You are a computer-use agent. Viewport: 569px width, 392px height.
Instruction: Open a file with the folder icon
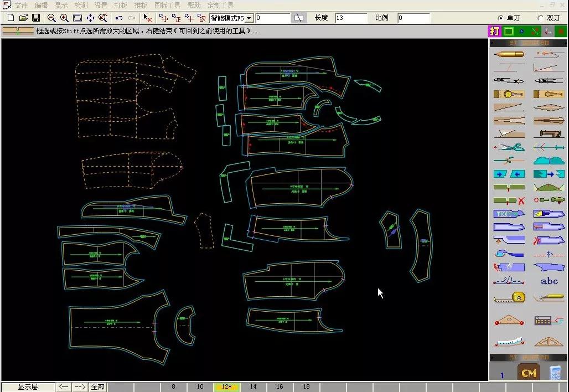pyautogui.click(x=23, y=18)
